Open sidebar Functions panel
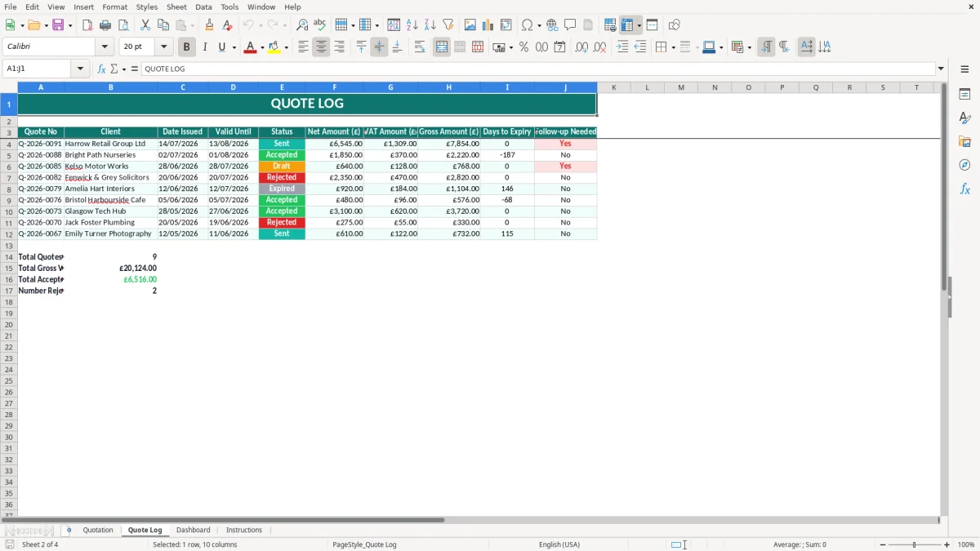 pos(964,189)
